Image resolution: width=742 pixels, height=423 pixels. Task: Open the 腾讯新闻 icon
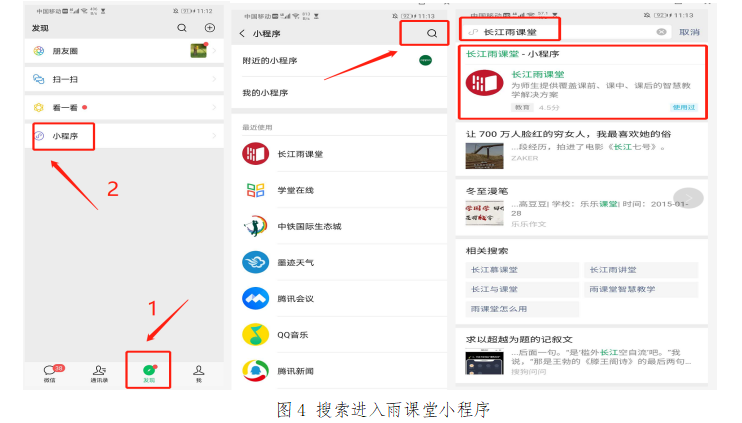256,371
